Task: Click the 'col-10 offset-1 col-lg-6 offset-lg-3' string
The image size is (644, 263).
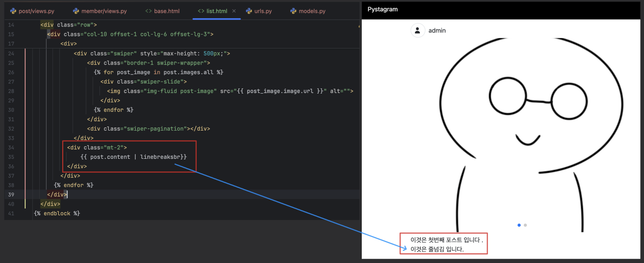Action: click(147, 34)
